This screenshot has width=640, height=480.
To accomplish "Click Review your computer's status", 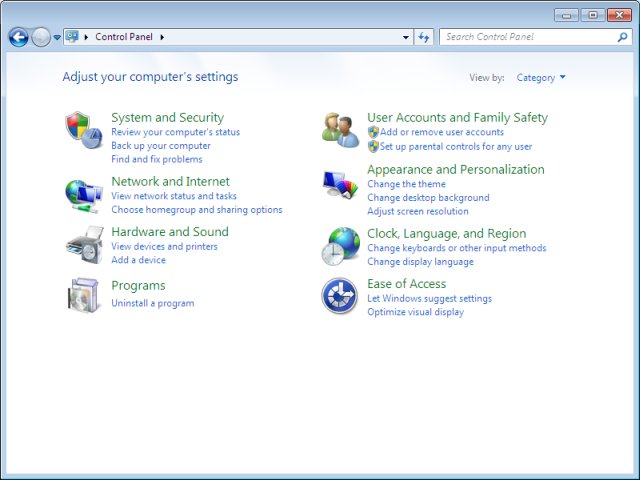I will [x=176, y=132].
